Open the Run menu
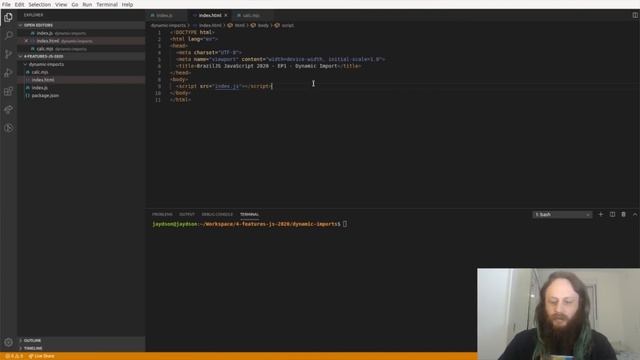The height and width of the screenshot is (360, 640). pyautogui.click(x=87, y=4)
